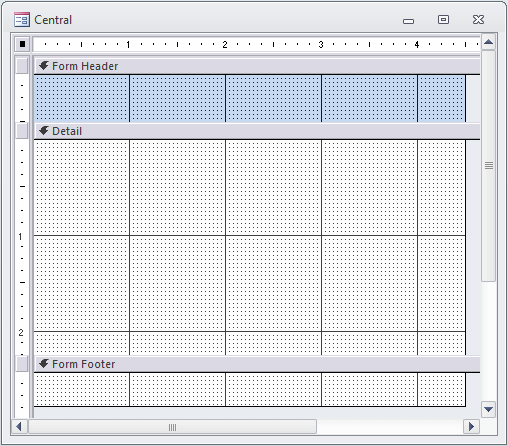The width and height of the screenshot is (508, 446).
Task: Click the vertical ruler at the 1 mark
Action: coord(21,237)
